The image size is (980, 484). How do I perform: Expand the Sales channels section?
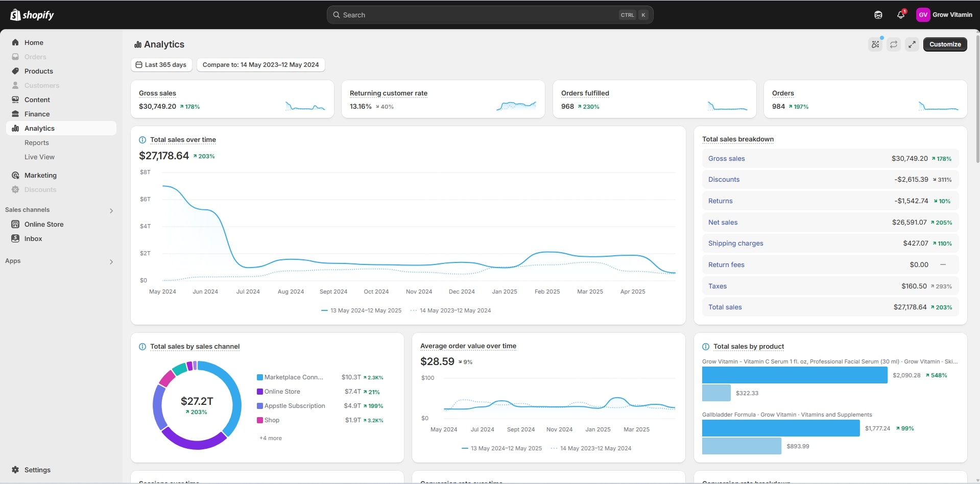111,210
